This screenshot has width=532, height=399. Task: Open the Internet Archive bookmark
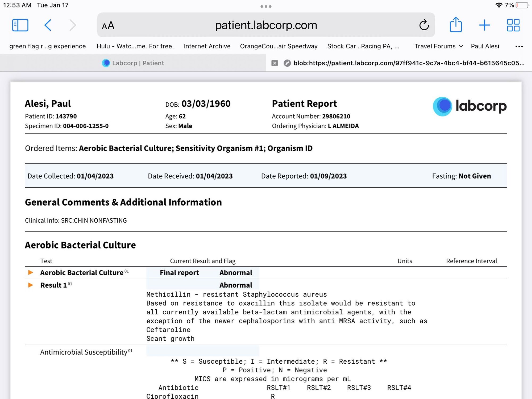click(207, 46)
